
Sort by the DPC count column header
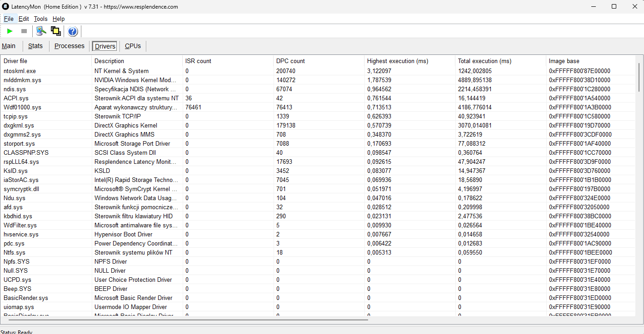[x=319, y=61]
